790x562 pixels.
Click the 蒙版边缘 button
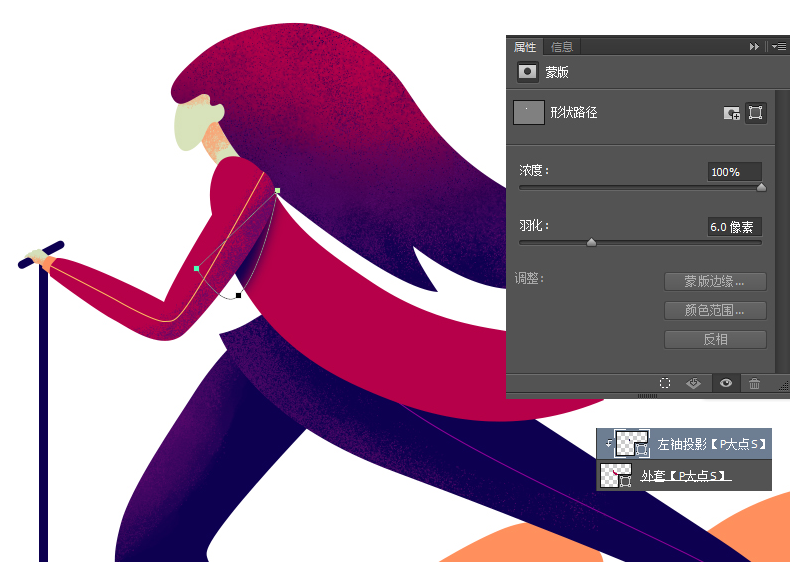715,281
